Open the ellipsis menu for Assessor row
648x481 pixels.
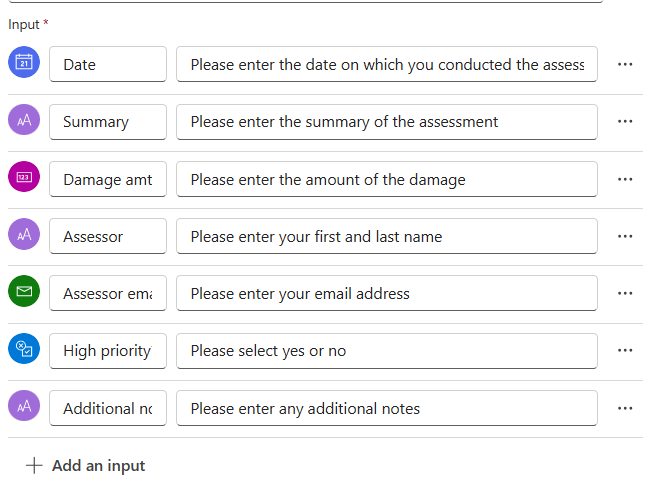click(x=625, y=236)
